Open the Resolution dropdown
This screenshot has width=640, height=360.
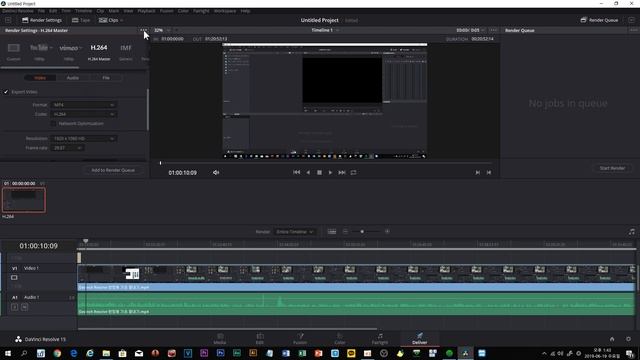83,139
